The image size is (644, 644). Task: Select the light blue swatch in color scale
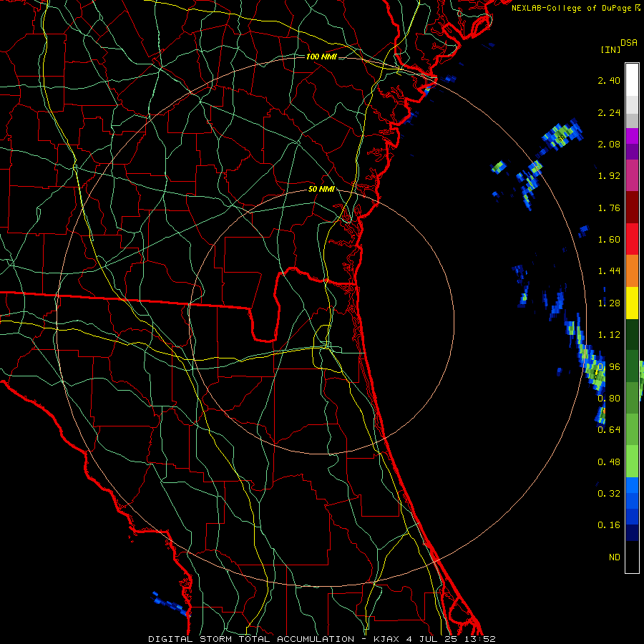(632, 485)
